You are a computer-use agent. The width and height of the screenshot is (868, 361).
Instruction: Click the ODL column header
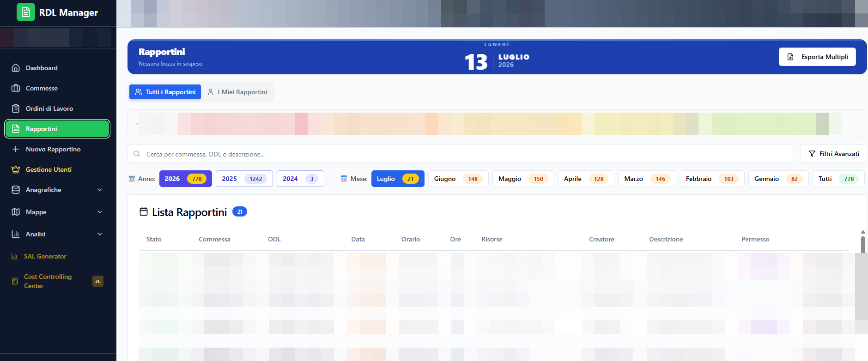pyautogui.click(x=274, y=239)
